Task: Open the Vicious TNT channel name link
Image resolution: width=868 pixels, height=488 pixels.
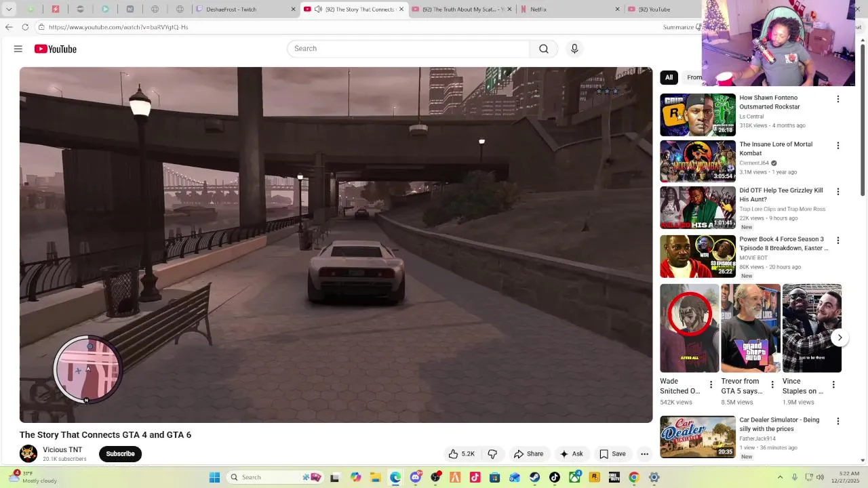Action: tap(62, 450)
